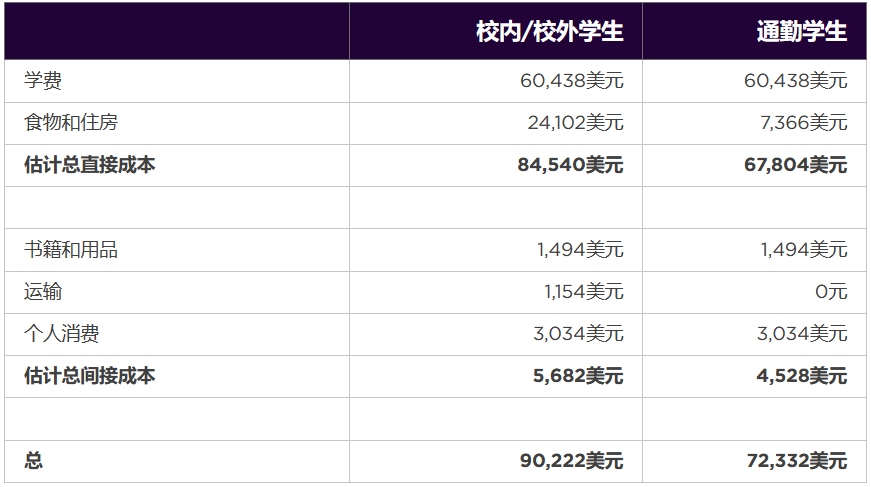Screen dimensions: 871x487
Task: Select the 估计总间接成本 row label
Action: (x=90, y=376)
